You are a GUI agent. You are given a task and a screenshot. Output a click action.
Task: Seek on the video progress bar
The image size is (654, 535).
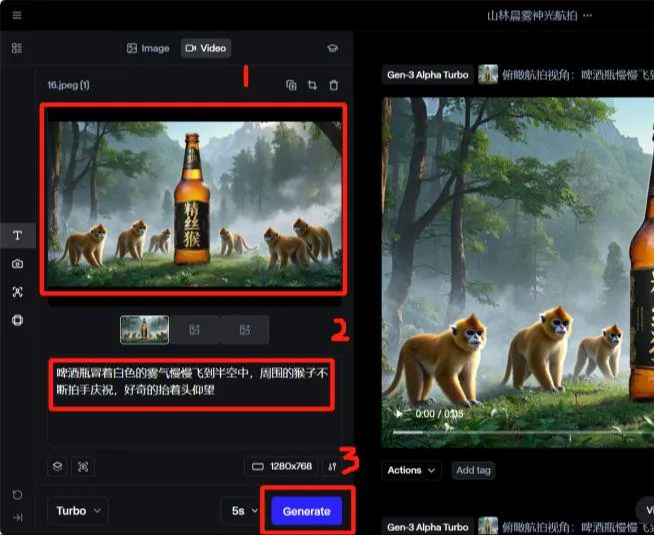pyautogui.click(x=523, y=432)
